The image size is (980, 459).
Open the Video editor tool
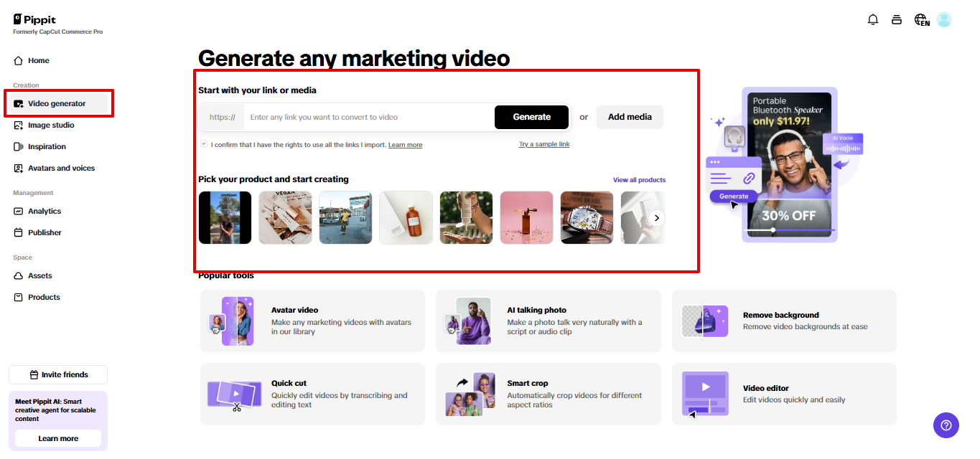(x=705, y=394)
